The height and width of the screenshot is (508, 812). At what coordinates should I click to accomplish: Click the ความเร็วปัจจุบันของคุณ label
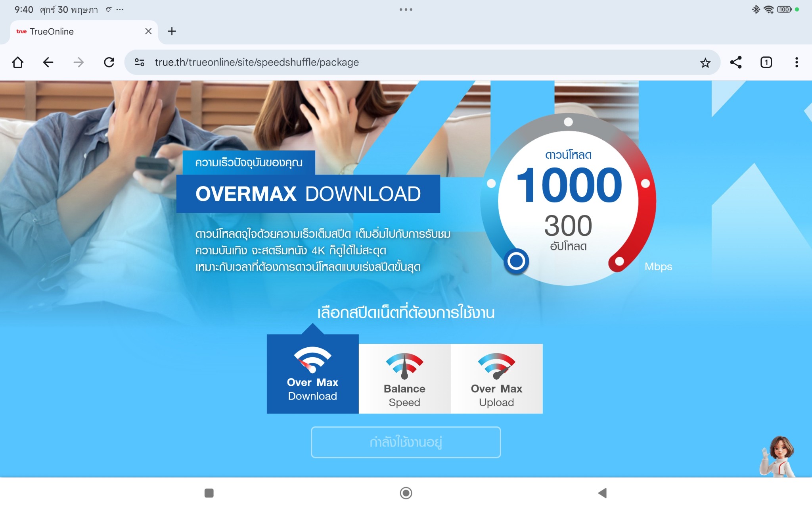pos(249,162)
